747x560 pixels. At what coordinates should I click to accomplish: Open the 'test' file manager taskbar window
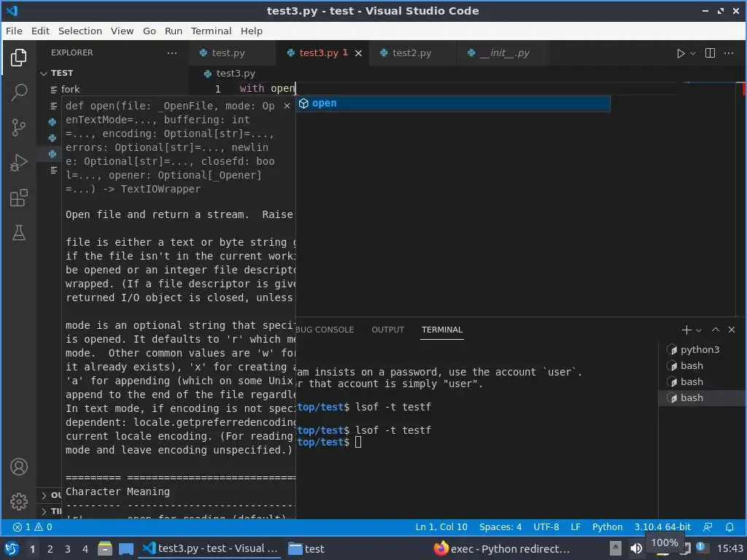[306, 549]
